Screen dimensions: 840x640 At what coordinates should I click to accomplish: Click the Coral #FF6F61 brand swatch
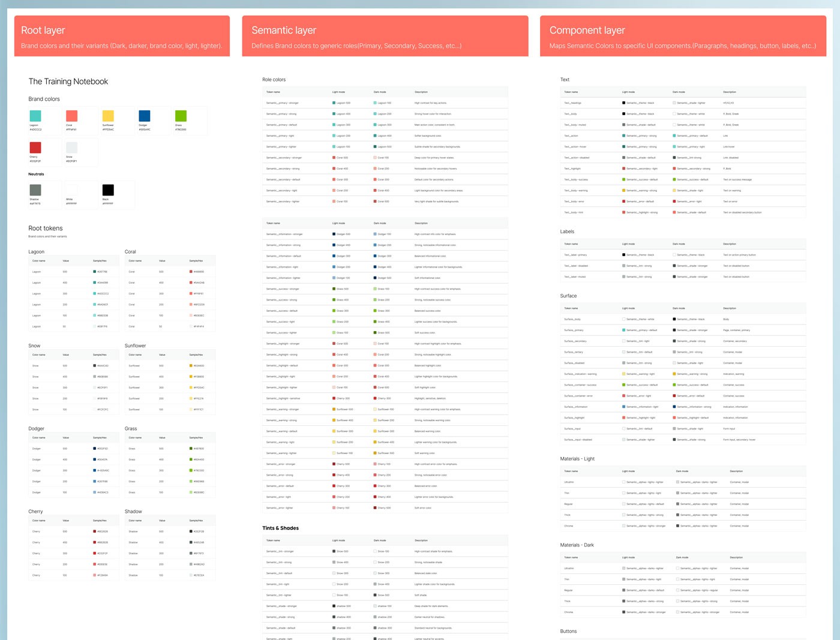coord(72,115)
